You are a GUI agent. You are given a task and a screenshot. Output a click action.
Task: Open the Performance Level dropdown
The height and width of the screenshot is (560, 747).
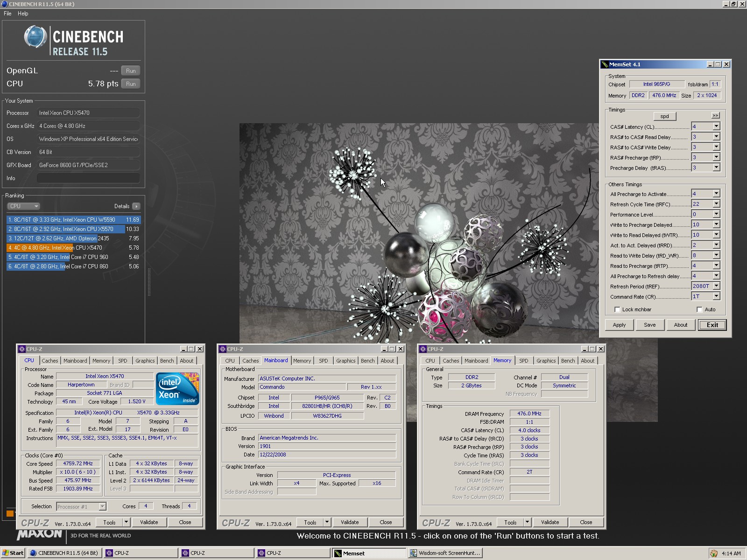pos(716,214)
